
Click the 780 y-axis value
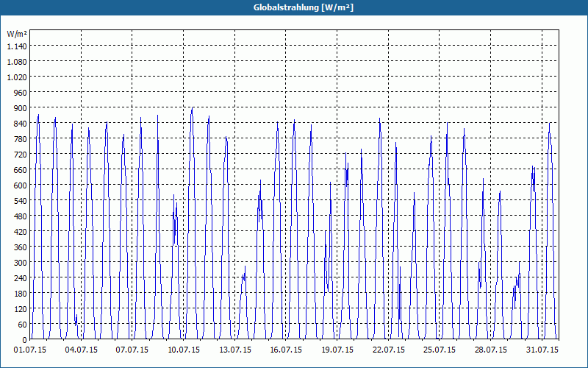21,139
